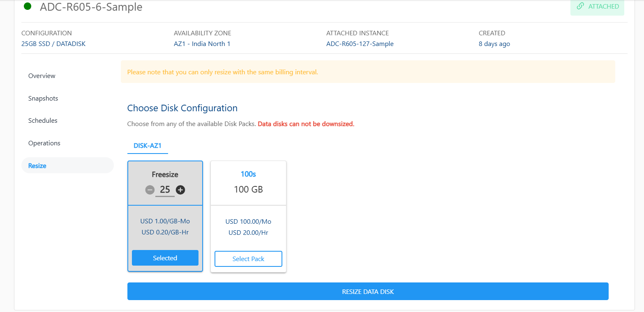Click the ATTACHED status badge

[x=597, y=7]
